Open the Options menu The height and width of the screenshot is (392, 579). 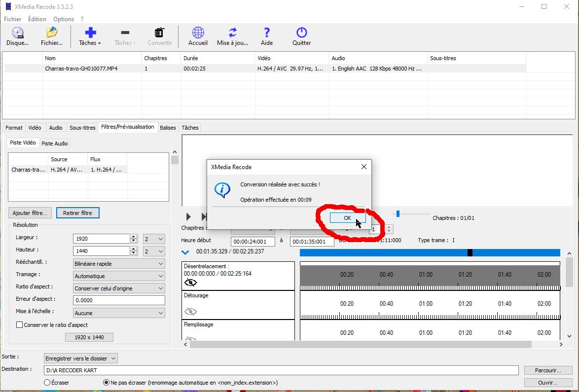coord(64,19)
